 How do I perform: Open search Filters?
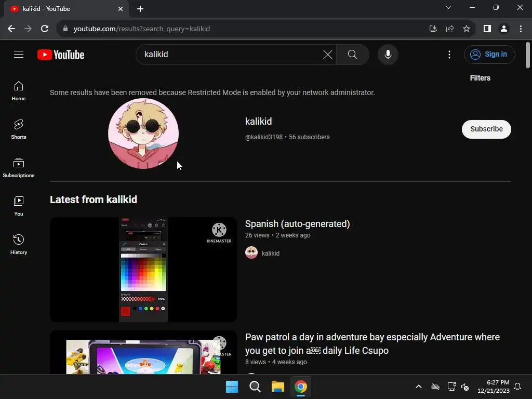tap(480, 78)
